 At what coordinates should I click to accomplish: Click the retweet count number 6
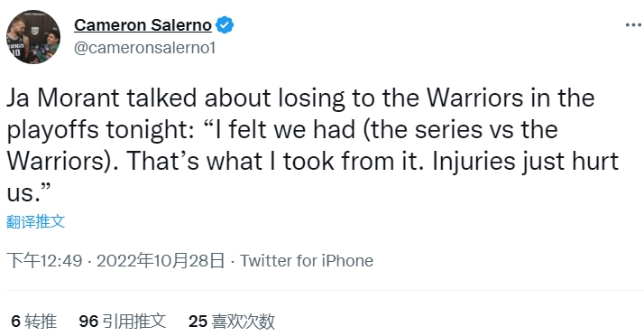pos(15,322)
